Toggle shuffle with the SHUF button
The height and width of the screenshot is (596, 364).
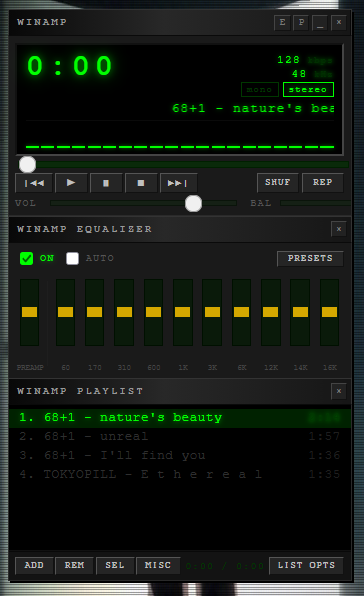(x=278, y=183)
